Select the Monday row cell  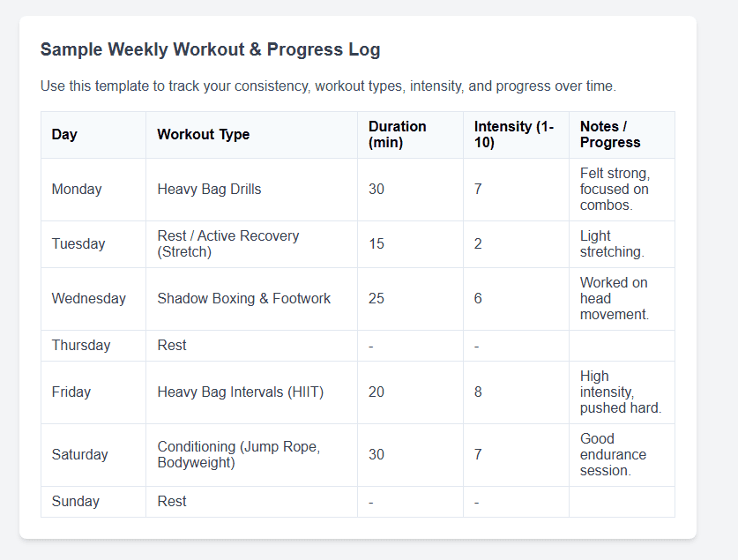[x=93, y=190]
